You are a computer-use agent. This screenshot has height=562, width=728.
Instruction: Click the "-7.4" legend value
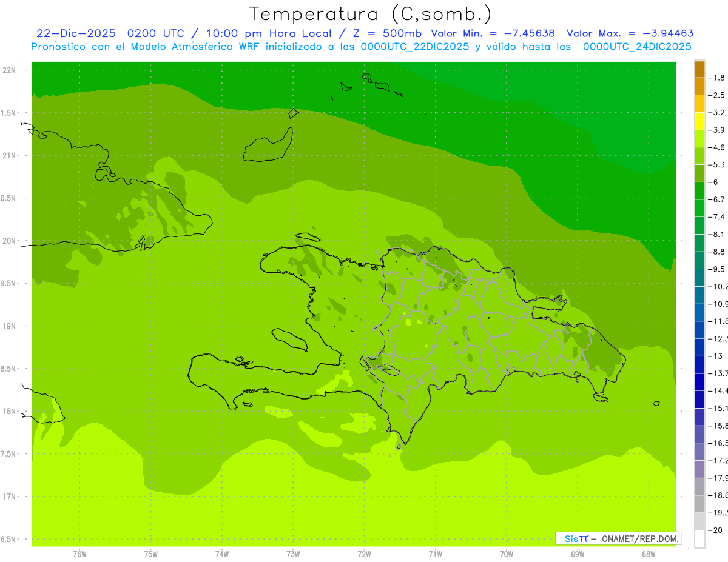tap(717, 217)
